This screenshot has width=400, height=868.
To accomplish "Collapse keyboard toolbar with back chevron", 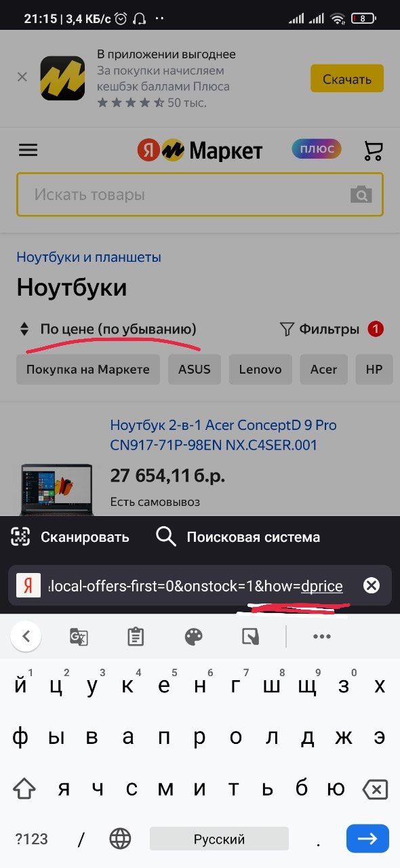I will 26,637.
